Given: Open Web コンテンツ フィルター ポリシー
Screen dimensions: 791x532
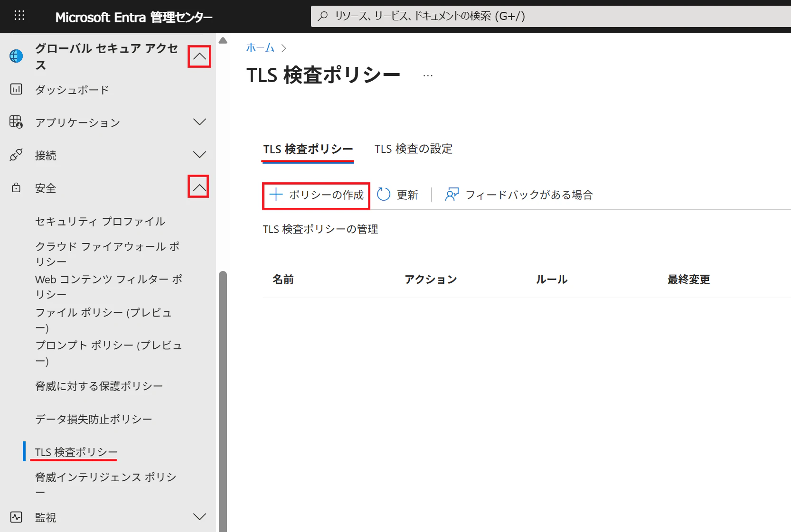Looking at the screenshot, I should [109, 287].
